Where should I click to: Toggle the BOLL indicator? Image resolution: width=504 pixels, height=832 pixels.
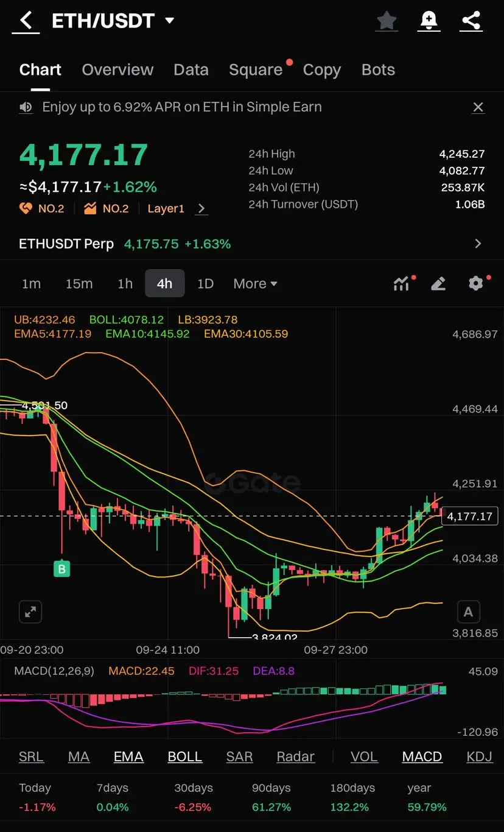[184, 757]
